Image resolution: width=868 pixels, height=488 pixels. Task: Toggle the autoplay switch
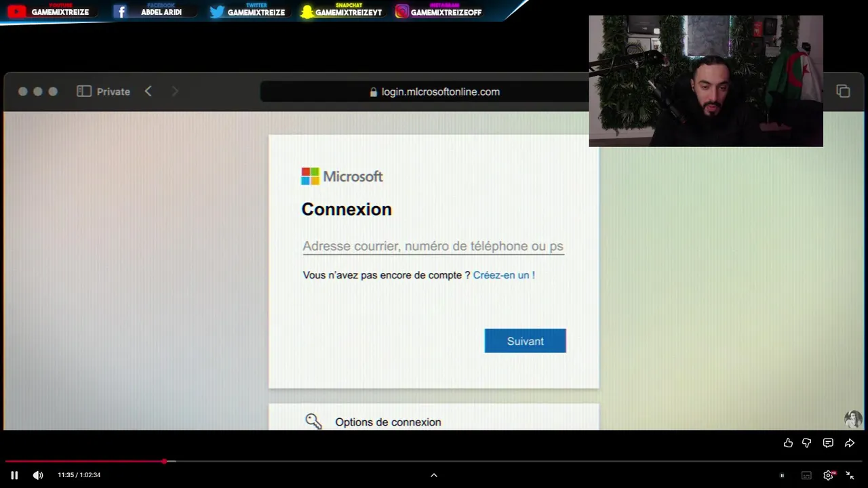(782, 475)
